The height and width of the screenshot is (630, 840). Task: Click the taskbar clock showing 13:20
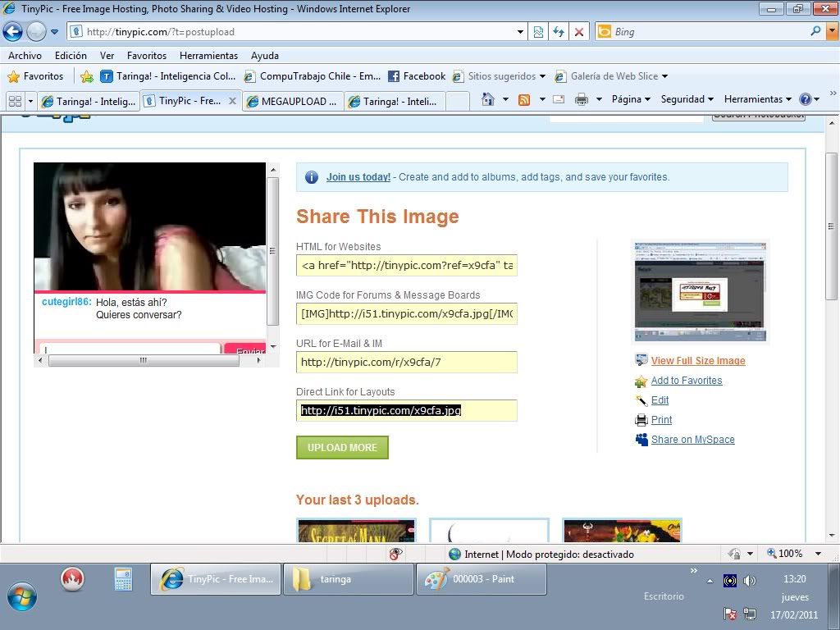[x=794, y=579]
